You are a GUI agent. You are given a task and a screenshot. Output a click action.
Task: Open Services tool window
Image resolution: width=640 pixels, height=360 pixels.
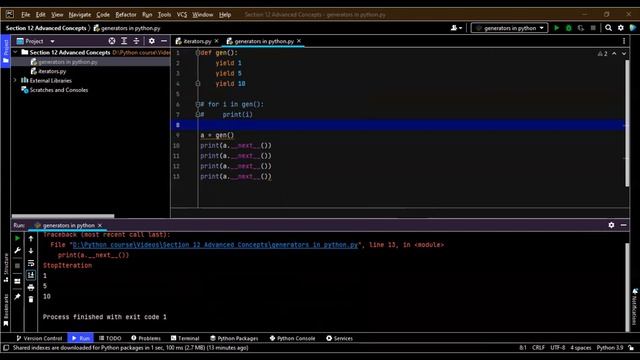click(x=339, y=338)
